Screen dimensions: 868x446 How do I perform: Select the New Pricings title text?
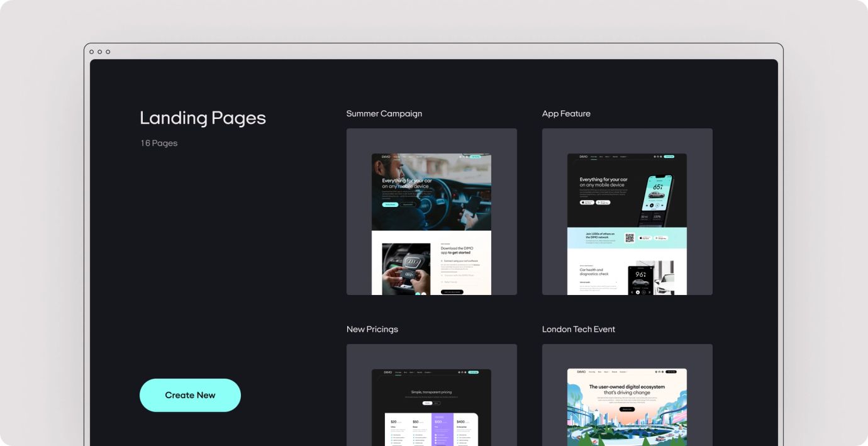tap(372, 329)
